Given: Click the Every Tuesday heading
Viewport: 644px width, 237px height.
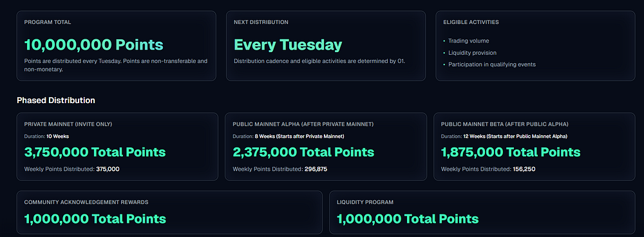Looking at the screenshot, I should [x=288, y=45].
